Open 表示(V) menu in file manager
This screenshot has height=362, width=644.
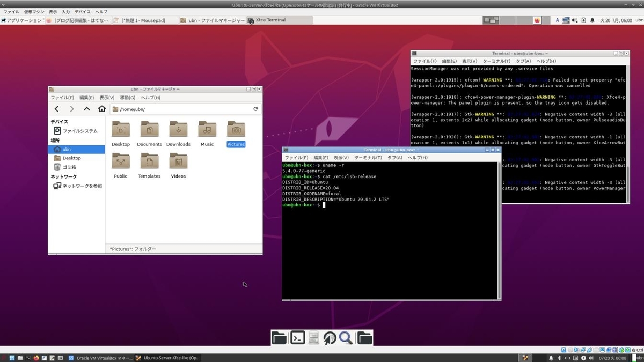point(107,98)
